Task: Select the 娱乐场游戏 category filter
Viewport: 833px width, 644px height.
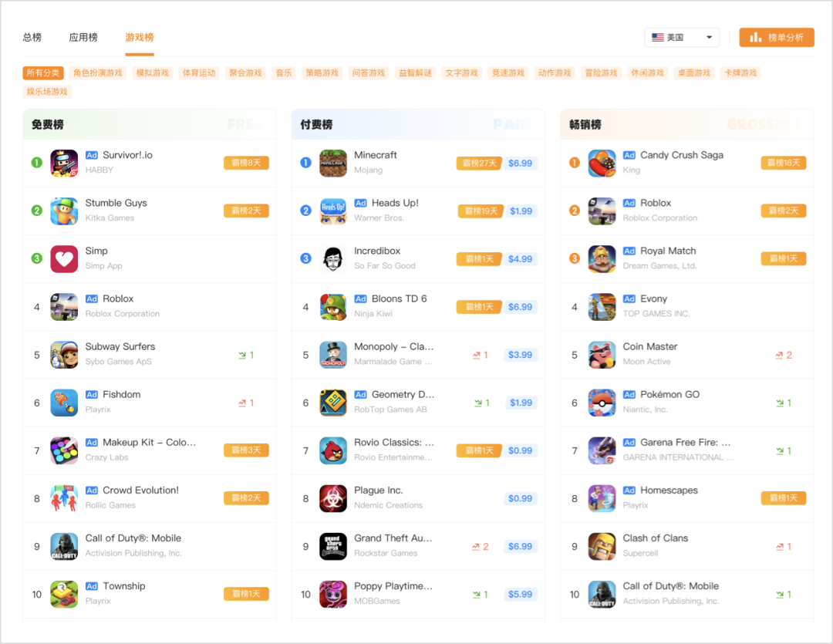Action: [x=47, y=91]
